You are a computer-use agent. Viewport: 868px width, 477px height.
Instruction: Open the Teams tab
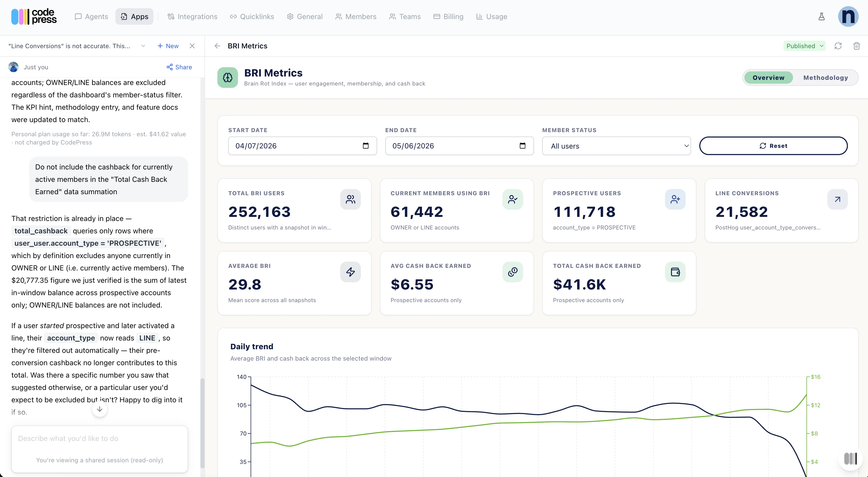tap(405, 16)
